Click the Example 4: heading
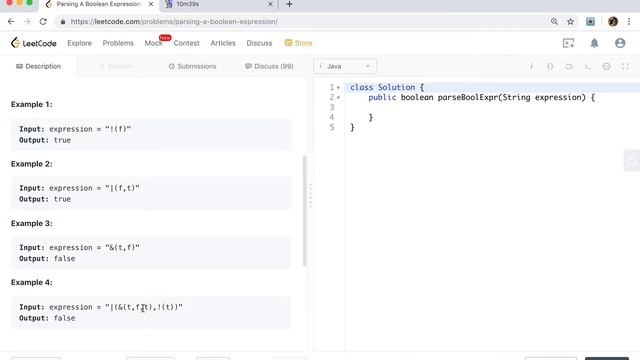This screenshot has height=360, width=640. pos(32,282)
